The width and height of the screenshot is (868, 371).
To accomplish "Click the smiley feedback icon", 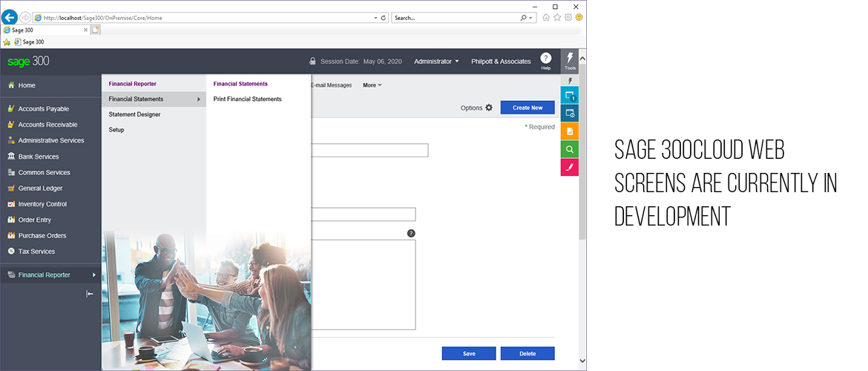I will click(x=579, y=17).
